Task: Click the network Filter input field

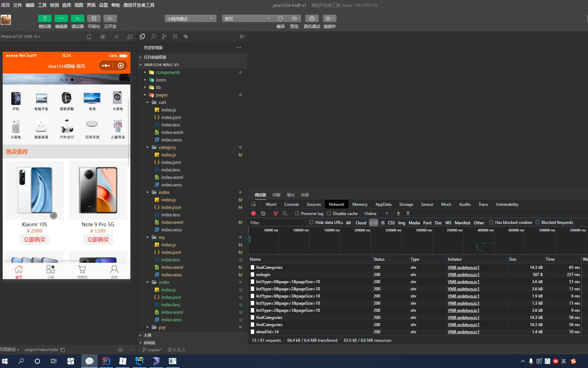Action: click(x=277, y=223)
